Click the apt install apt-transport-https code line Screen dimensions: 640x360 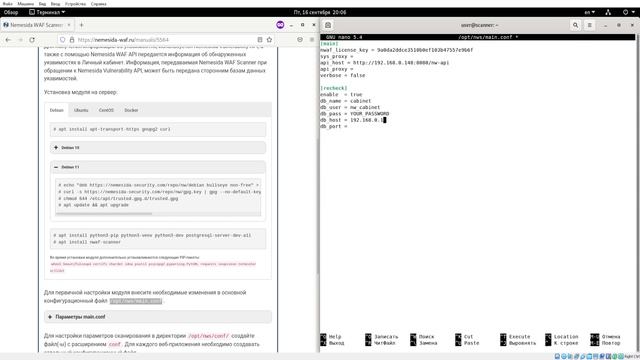(112, 129)
